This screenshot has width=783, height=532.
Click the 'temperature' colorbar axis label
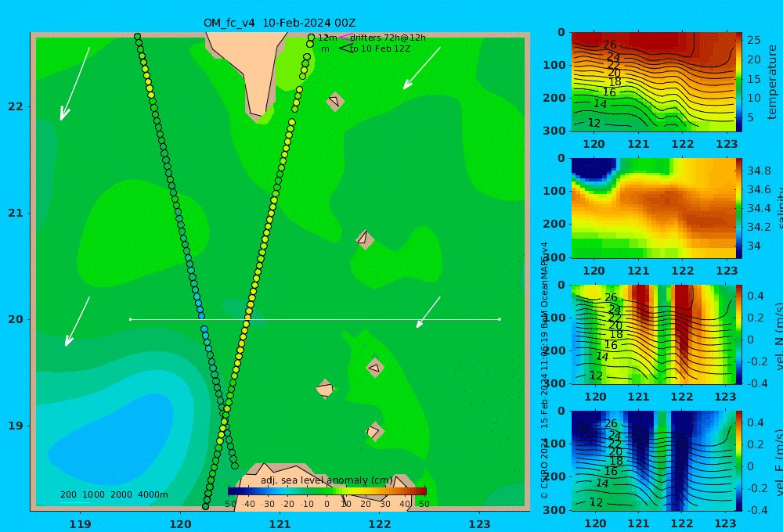772,82
